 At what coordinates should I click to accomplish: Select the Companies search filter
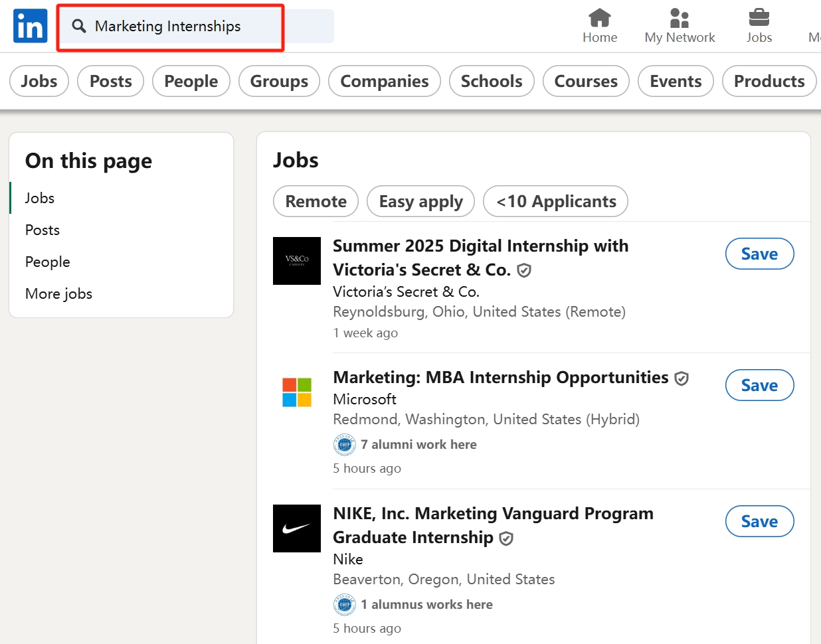384,80
